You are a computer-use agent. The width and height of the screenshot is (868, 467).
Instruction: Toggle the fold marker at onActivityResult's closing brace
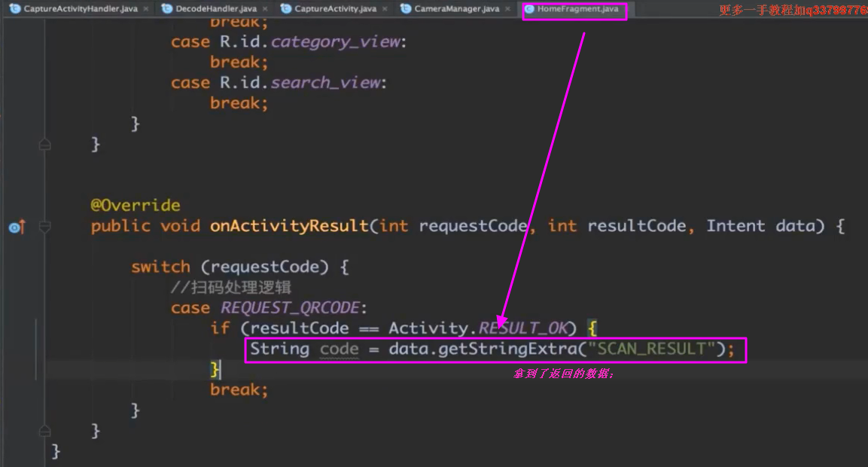coord(45,431)
